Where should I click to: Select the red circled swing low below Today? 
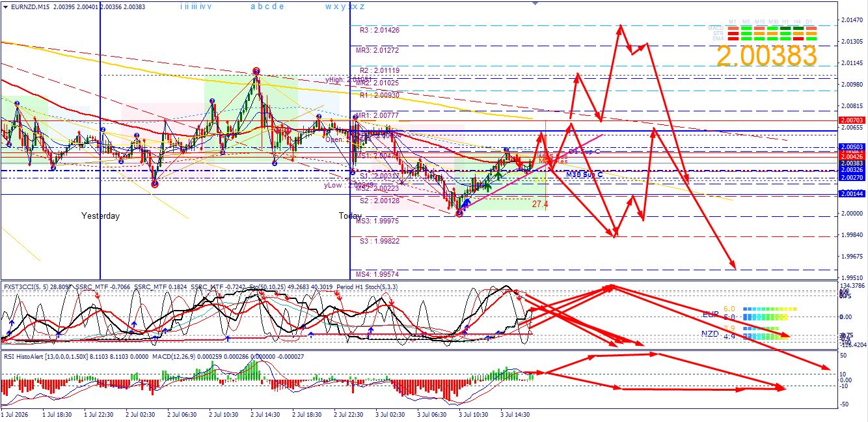[x=459, y=213]
